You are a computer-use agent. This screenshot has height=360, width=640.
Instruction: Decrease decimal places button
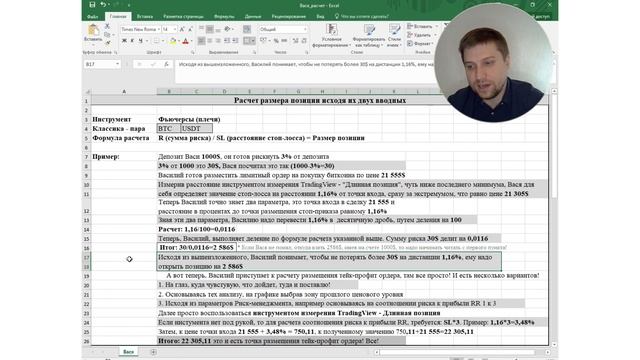(304, 41)
